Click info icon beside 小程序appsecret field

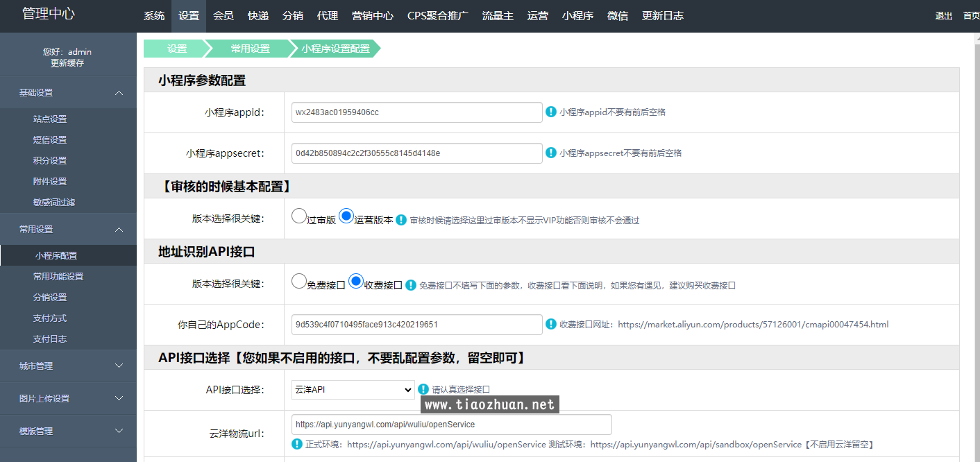(551, 153)
